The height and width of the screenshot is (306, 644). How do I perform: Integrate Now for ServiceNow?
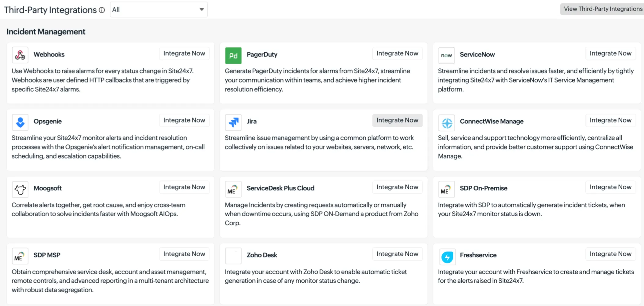(x=610, y=53)
